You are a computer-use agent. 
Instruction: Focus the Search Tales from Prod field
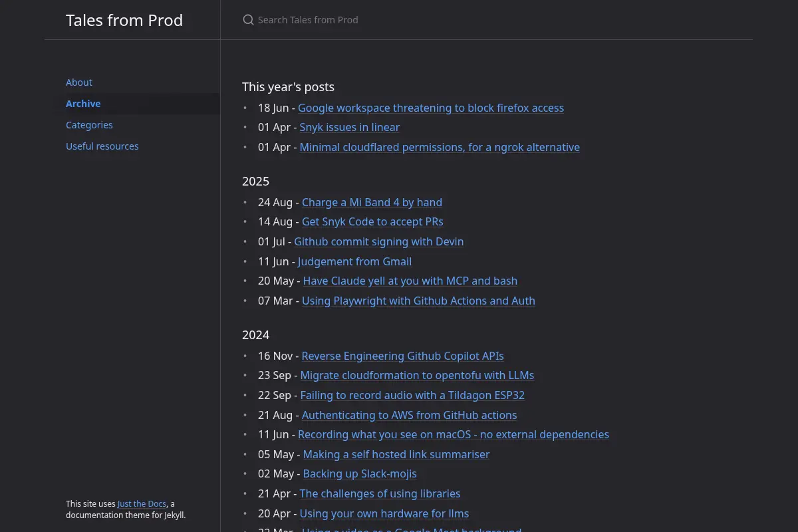(x=487, y=20)
